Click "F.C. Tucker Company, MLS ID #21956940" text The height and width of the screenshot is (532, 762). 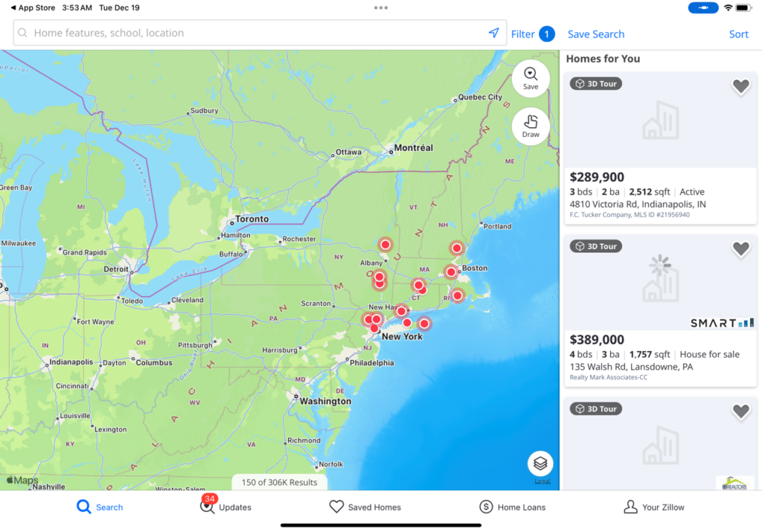(630, 215)
